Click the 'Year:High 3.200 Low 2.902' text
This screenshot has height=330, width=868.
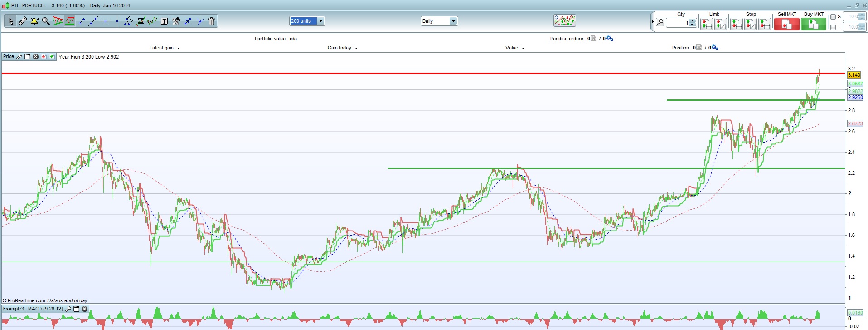(x=89, y=57)
